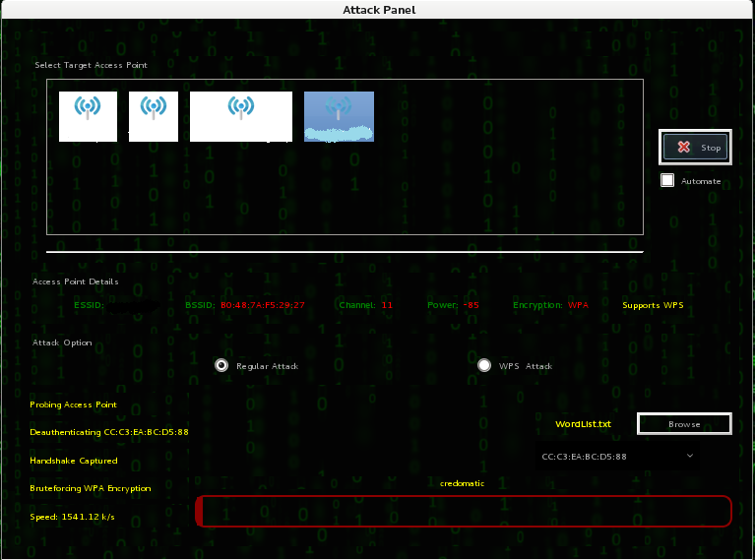
Task: Click the Select Target Access Point heading
Action: click(91, 65)
